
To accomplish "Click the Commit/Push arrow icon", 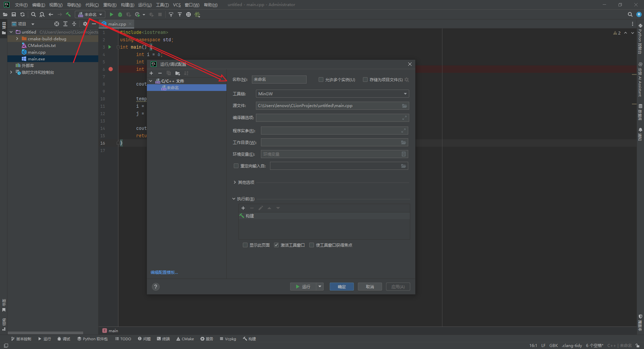I will pyautogui.click(x=180, y=14).
